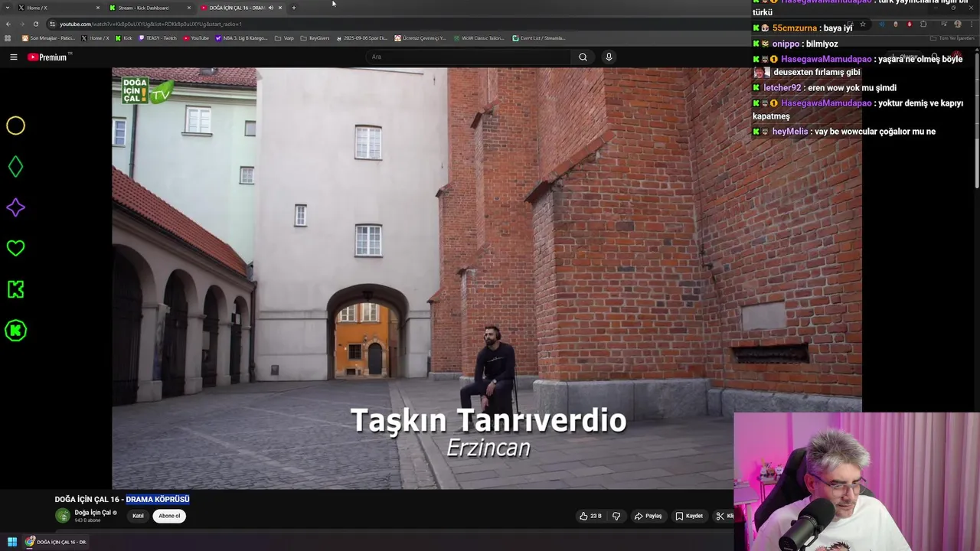The width and height of the screenshot is (980, 551).
Task: Click the circled Kick logo overlay icon
Action: pos(15,331)
